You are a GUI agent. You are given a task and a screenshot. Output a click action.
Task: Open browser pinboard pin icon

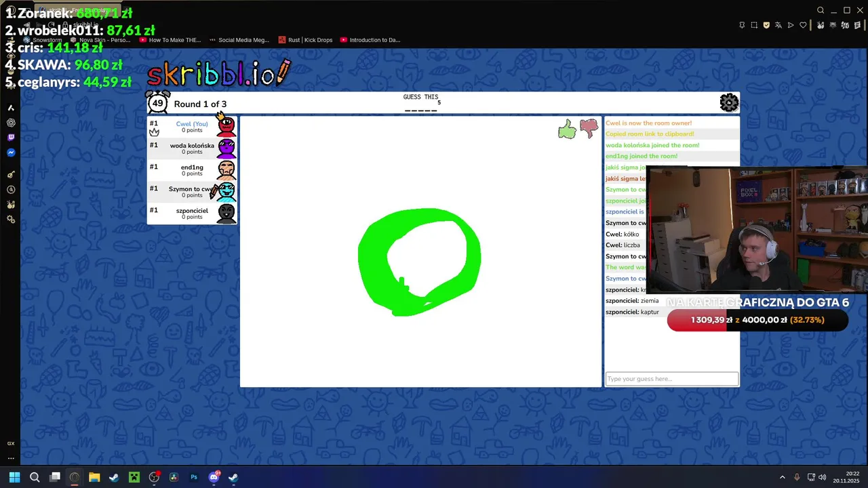(742, 25)
